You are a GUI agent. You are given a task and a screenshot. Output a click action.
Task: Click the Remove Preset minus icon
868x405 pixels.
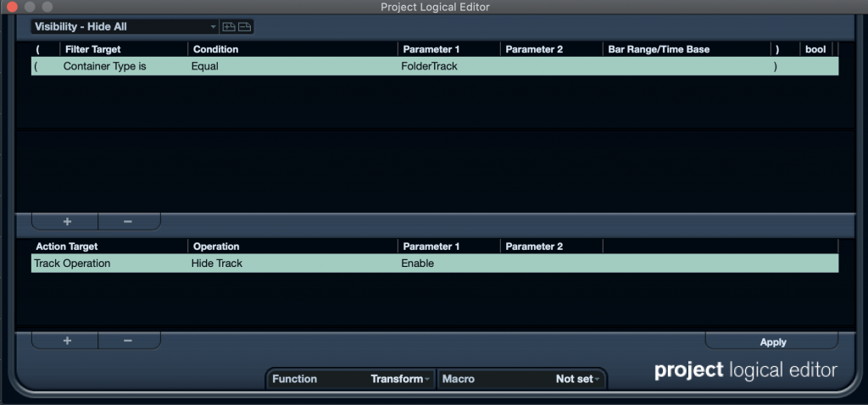click(245, 26)
